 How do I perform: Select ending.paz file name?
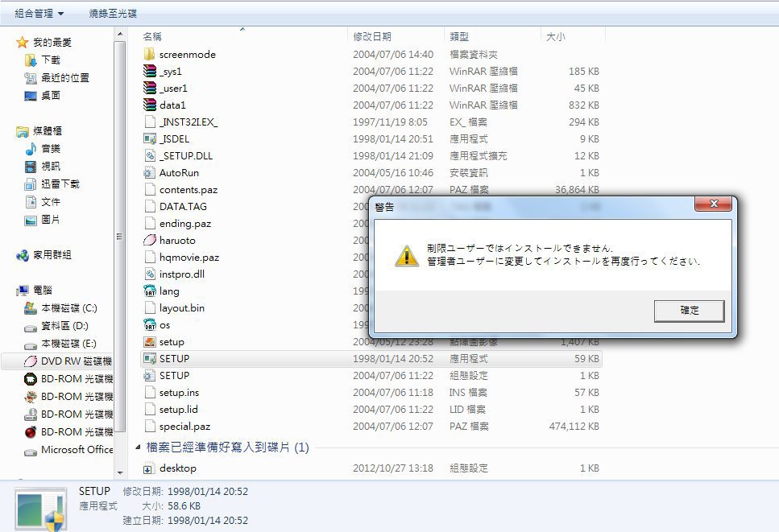point(185,223)
